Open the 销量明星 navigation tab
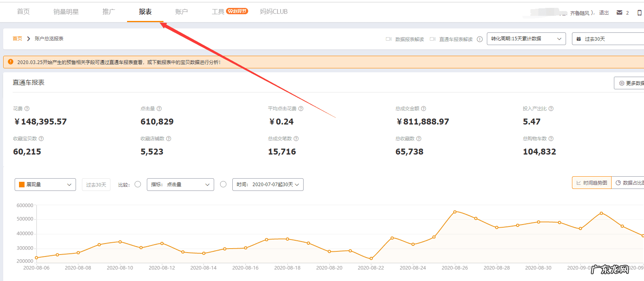 [66, 11]
